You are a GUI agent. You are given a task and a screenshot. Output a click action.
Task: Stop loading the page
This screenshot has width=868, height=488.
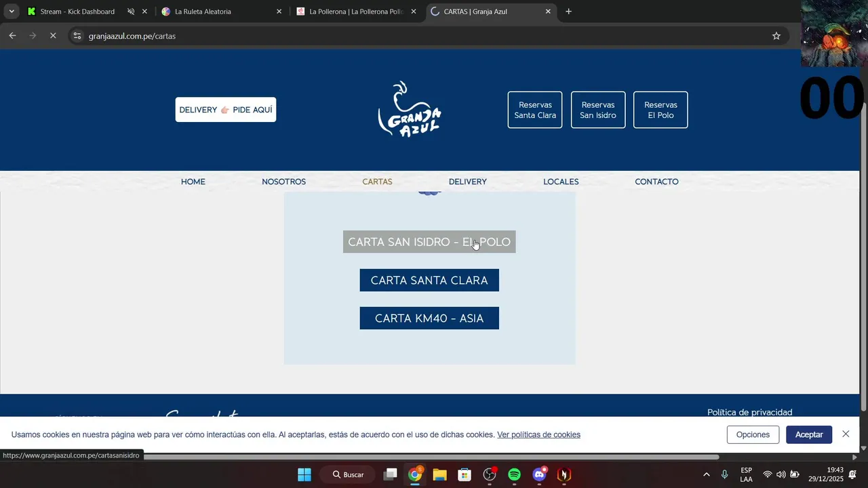53,36
